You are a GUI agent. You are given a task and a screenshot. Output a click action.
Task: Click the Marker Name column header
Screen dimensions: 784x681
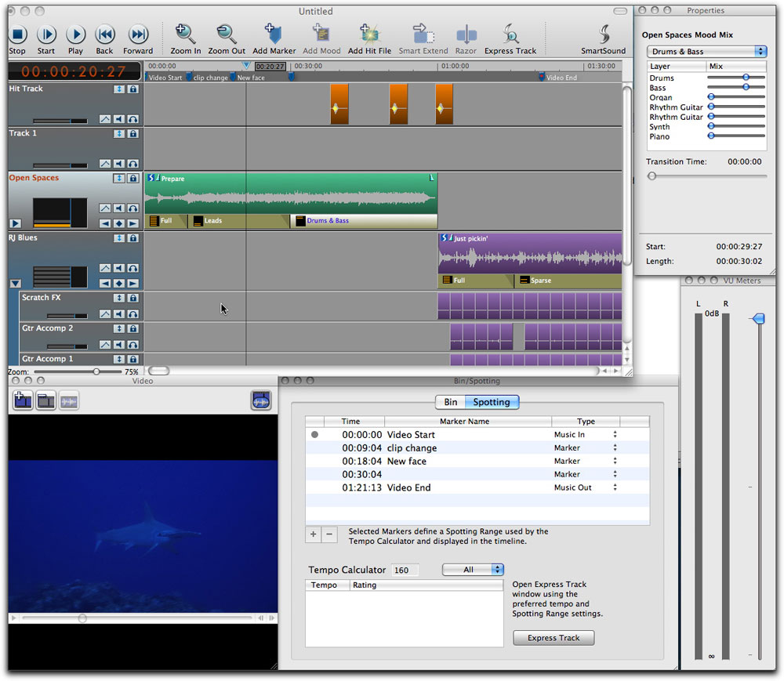(467, 421)
